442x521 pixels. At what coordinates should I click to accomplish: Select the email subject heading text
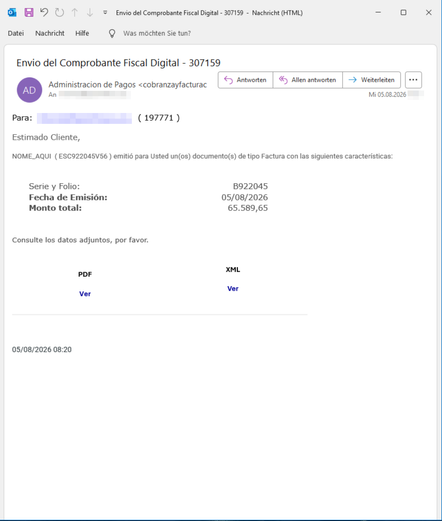[118, 63]
